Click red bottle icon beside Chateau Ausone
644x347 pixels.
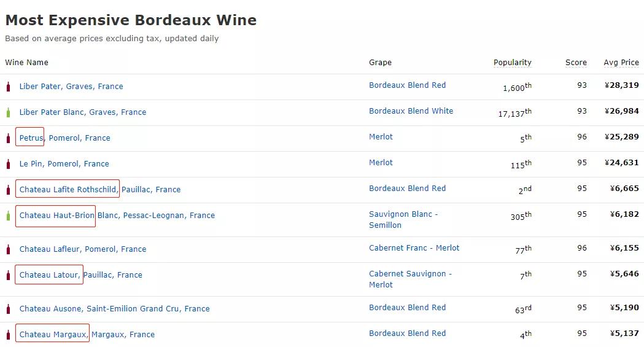click(8, 309)
